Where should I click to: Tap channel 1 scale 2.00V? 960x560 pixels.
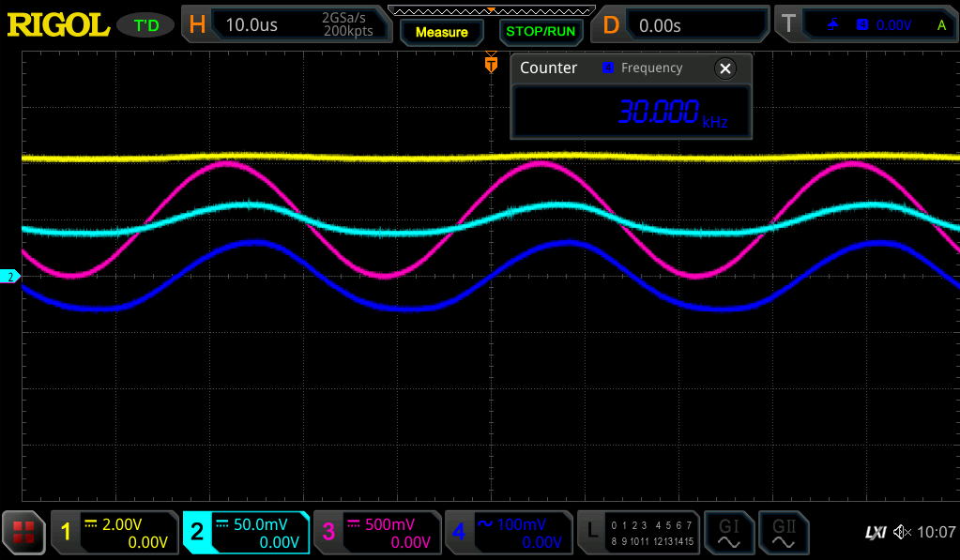coord(122,524)
